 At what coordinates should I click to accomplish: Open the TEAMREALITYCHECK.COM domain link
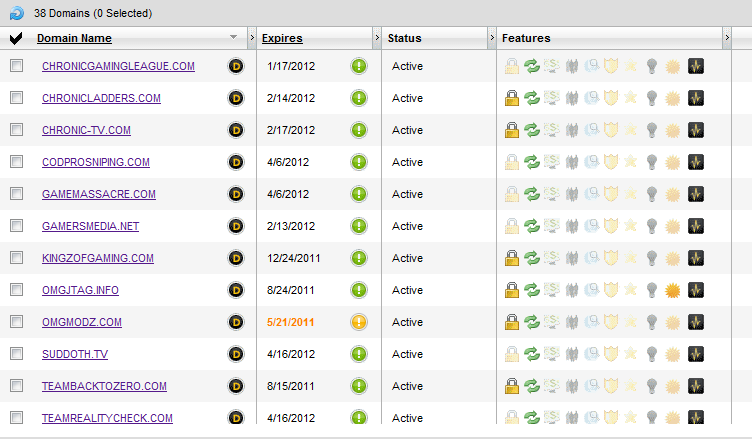[107, 418]
